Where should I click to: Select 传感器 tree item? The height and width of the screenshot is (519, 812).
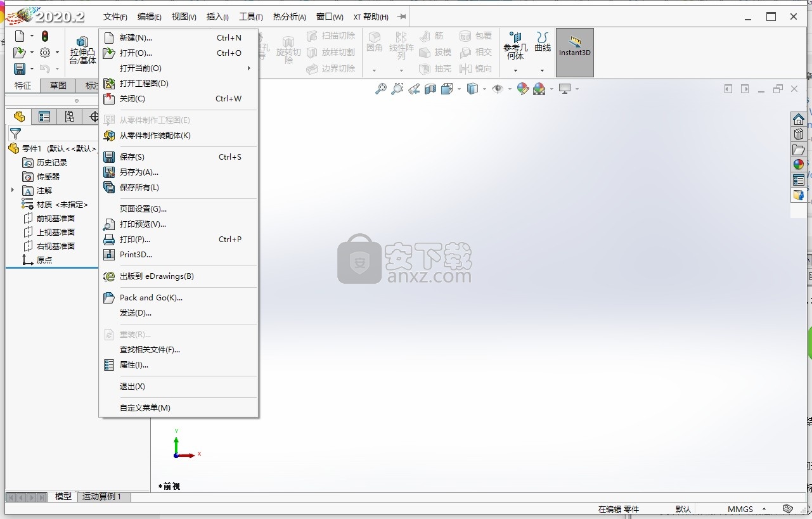pos(41,177)
